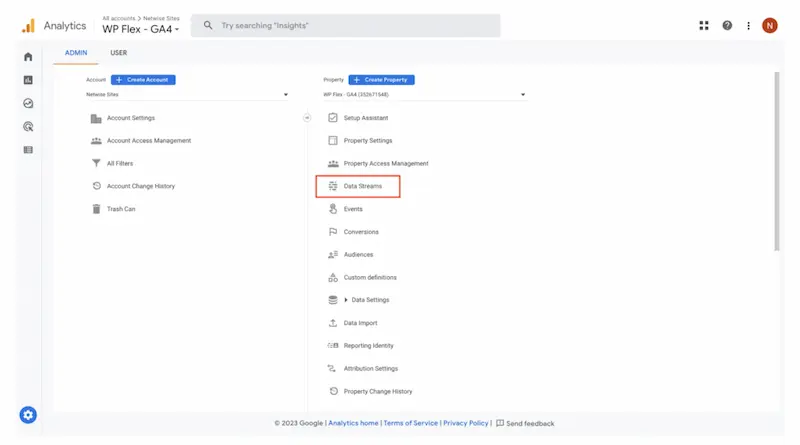
Task: Open Explore icon in left sidebar
Action: pyautogui.click(x=28, y=103)
